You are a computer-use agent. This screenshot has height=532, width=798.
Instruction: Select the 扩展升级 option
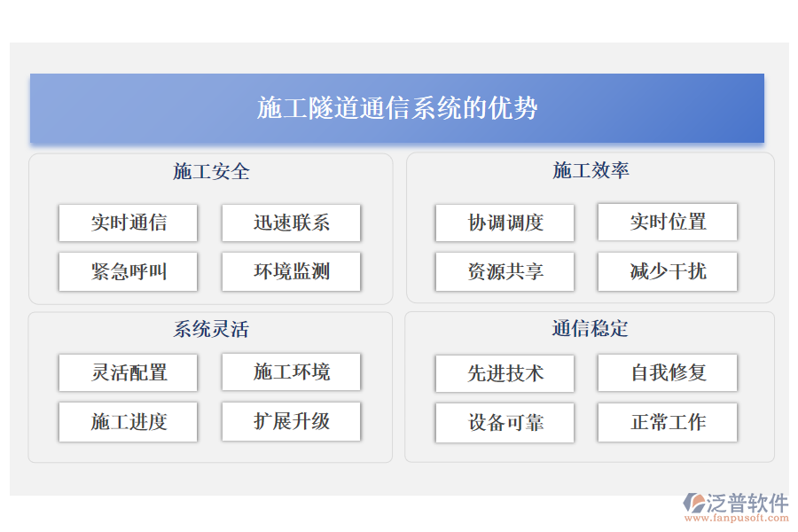click(x=292, y=422)
